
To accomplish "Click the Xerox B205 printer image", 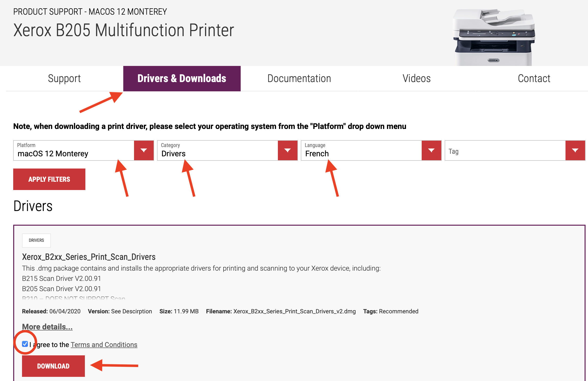I will [493, 37].
